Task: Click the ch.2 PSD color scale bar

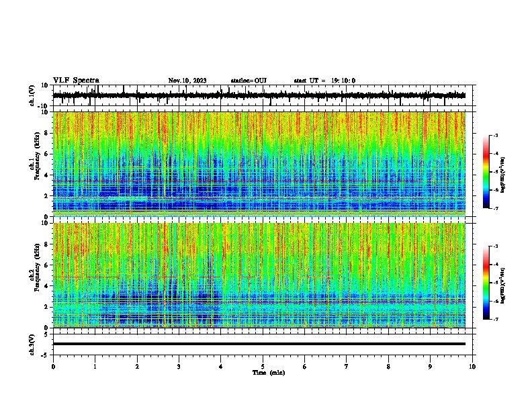Action: tap(486, 283)
